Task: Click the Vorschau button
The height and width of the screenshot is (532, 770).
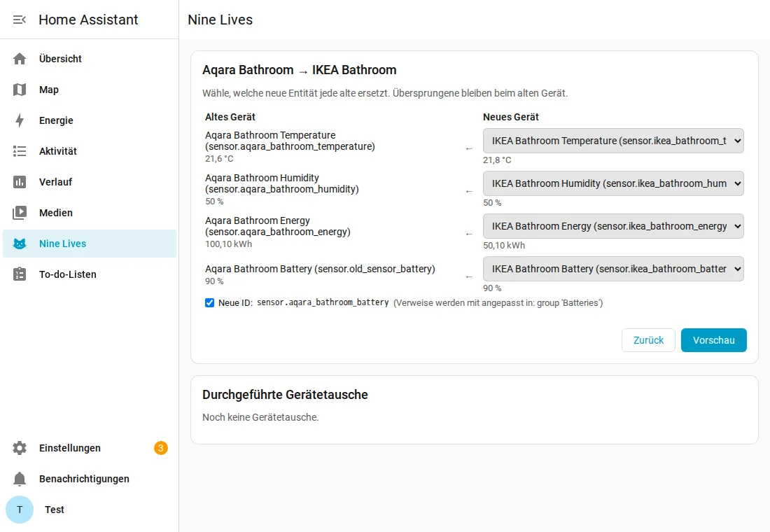Action: click(713, 340)
